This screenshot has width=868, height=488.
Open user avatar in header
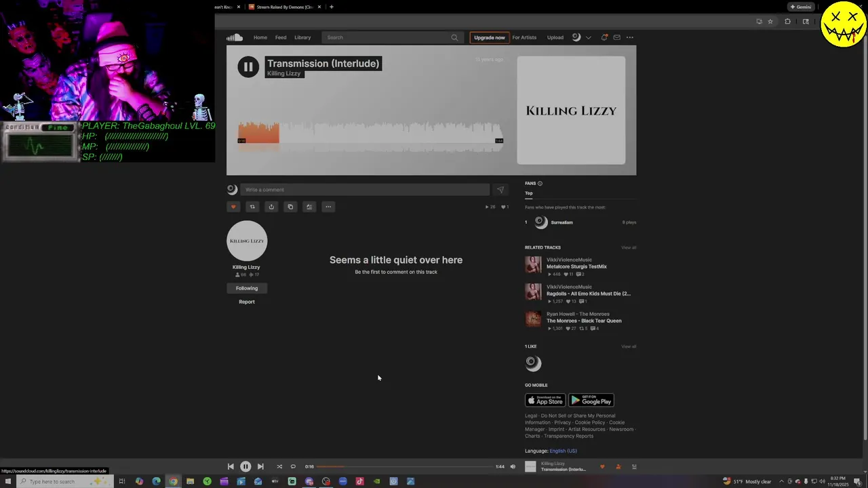coord(576,37)
